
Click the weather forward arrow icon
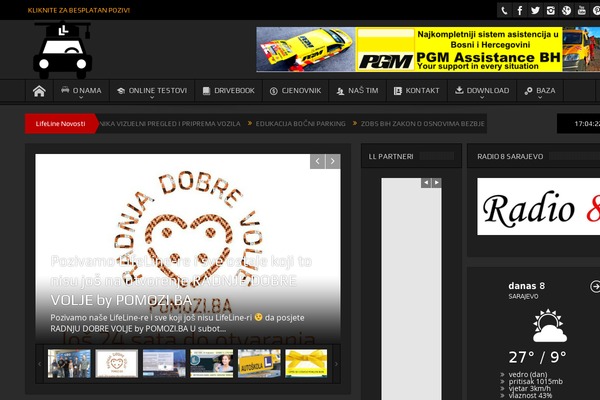tap(595, 286)
